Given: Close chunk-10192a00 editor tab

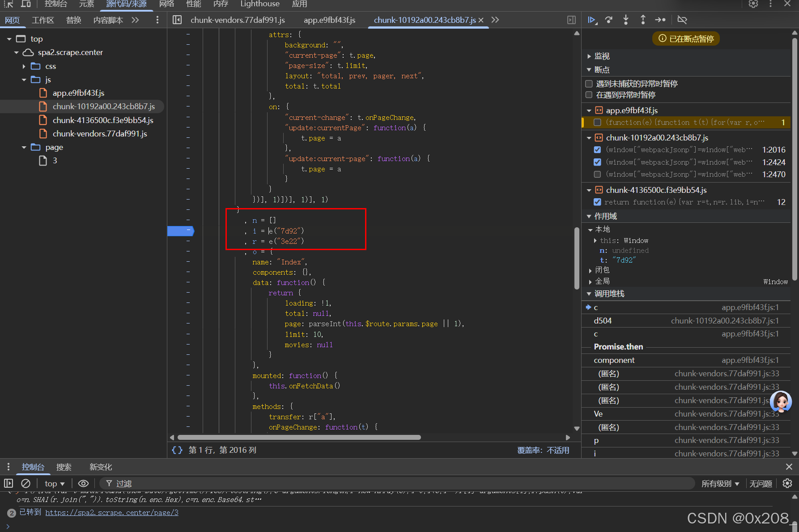Looking at the screenshot, I should 481,20.
